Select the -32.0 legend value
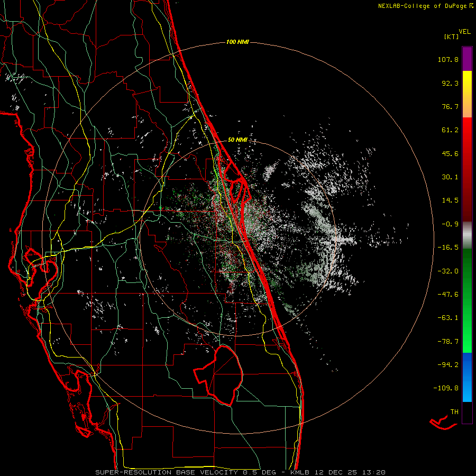The image size is (476, 476). click(448, 271)
